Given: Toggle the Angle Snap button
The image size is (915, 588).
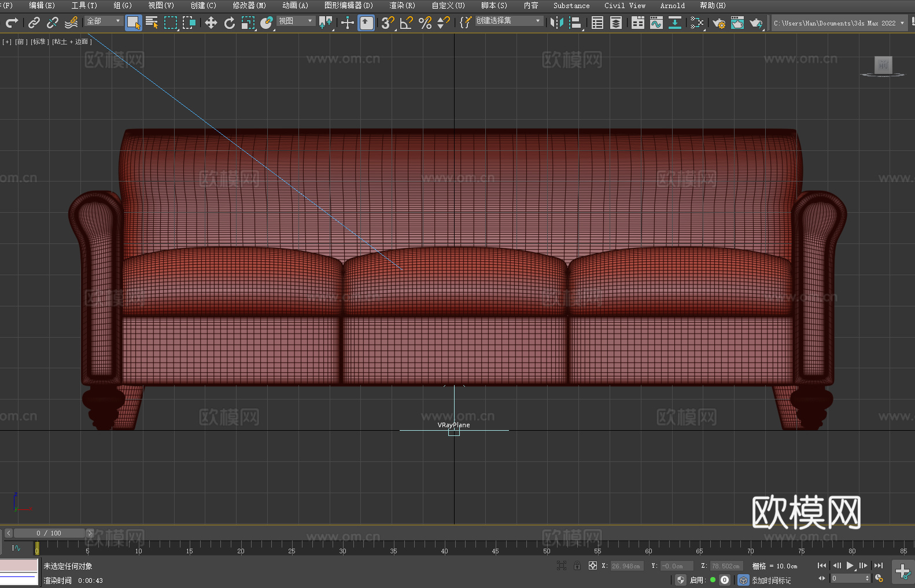Looking at the screenshot, I should [407, 23].
